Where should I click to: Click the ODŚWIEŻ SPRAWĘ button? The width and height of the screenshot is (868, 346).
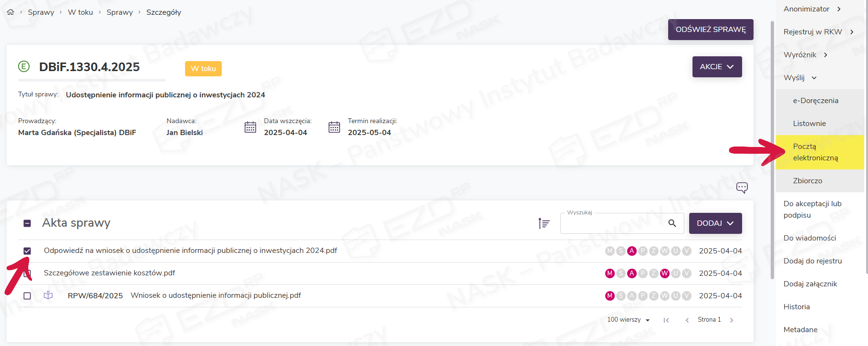(x=710, y=30)
